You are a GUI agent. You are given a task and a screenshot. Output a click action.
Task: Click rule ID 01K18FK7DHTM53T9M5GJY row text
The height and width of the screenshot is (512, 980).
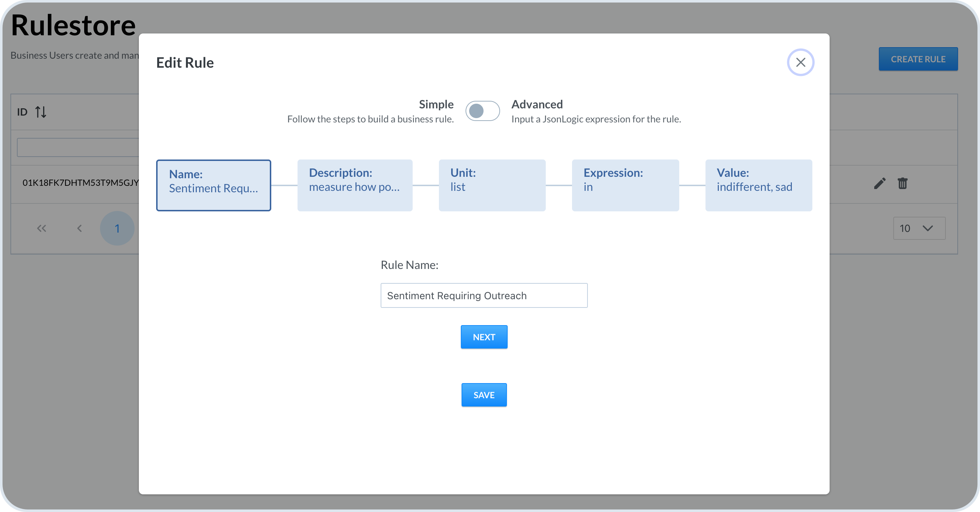click(80, 183)
